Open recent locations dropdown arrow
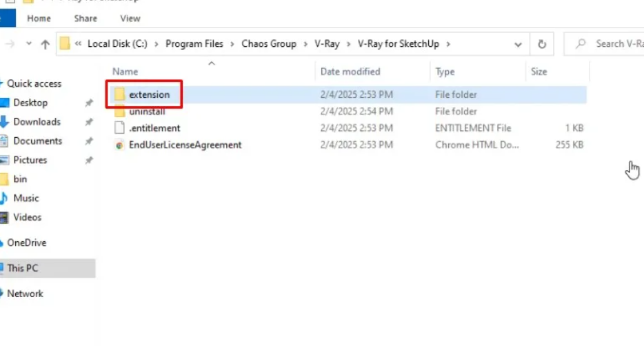The image size is (644, 346). tap(28, 44)
